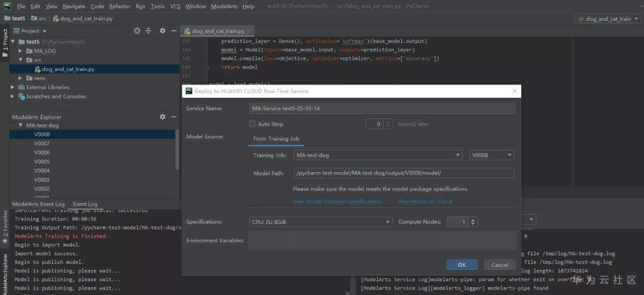Click the ModelArts Explorer scrollbar
Viewport: 644px width, 295px height.
177,150
